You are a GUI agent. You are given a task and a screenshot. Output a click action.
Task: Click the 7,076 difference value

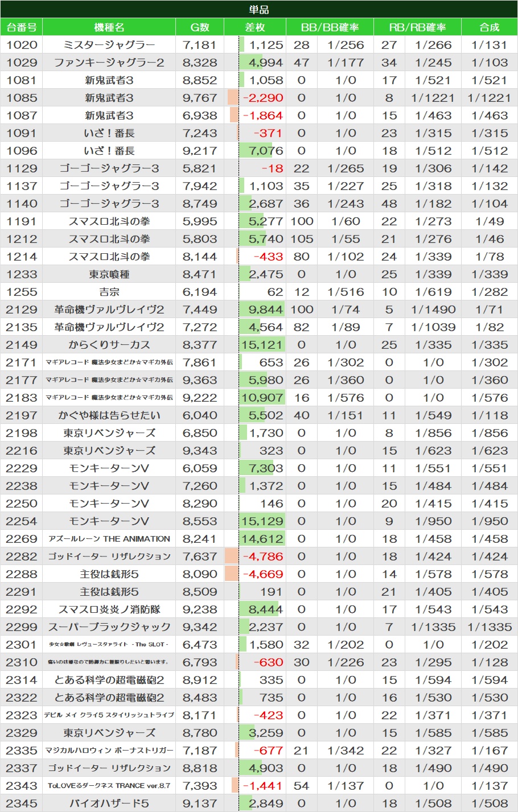pyautogui.click(x=266, y=151)
